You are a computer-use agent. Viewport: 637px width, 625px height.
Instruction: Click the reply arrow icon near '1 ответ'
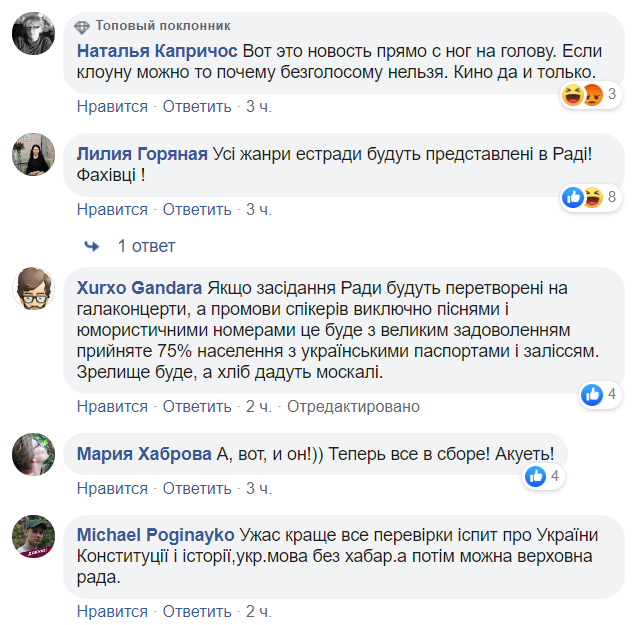pyautogui.click(x=92, y=246)
